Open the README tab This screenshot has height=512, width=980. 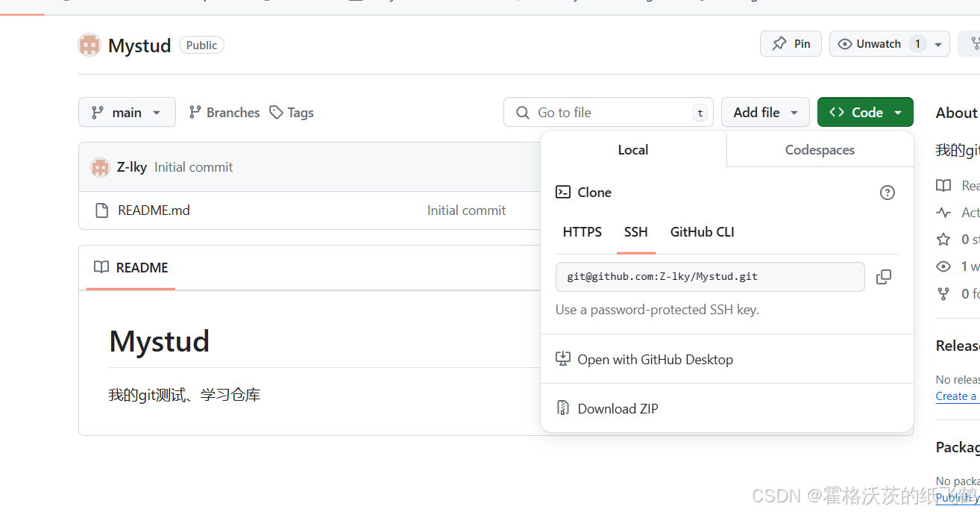pos(131,267)
